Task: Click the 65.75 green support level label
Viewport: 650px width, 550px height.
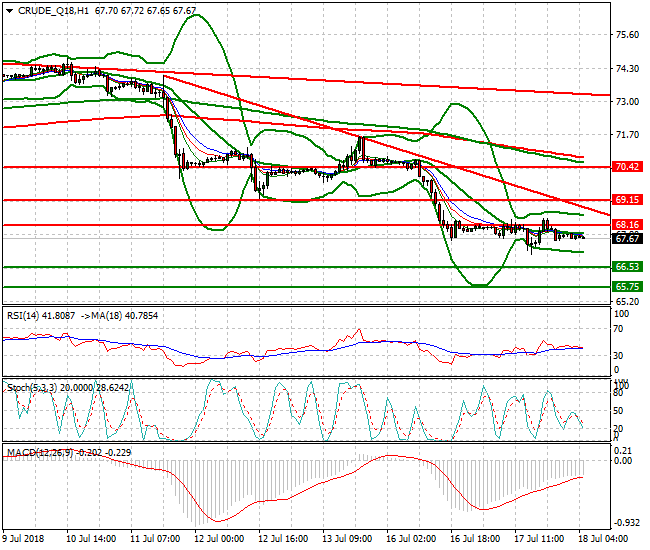Action: [627, 286]
